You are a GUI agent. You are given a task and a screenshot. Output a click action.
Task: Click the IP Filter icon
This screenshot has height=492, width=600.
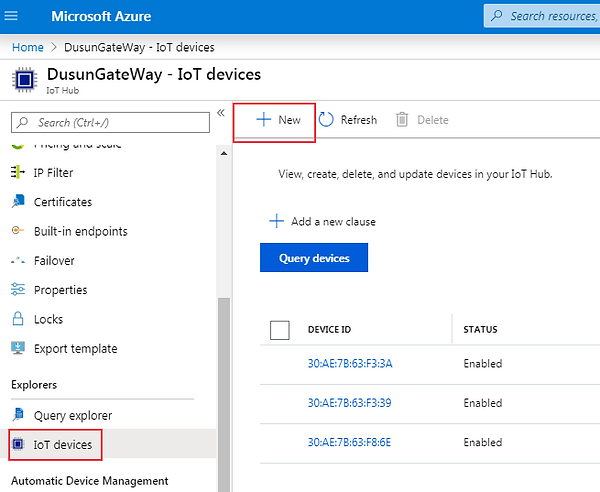coord(18,172)
